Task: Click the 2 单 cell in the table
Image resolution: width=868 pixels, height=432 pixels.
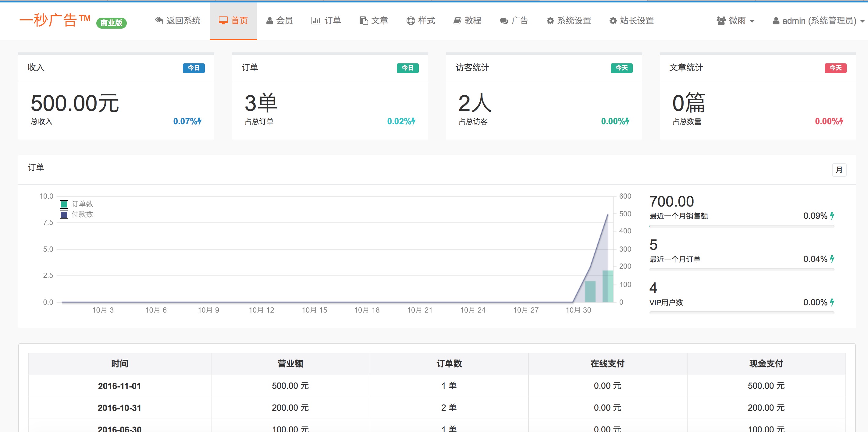Action: click(x=449, y=408)
